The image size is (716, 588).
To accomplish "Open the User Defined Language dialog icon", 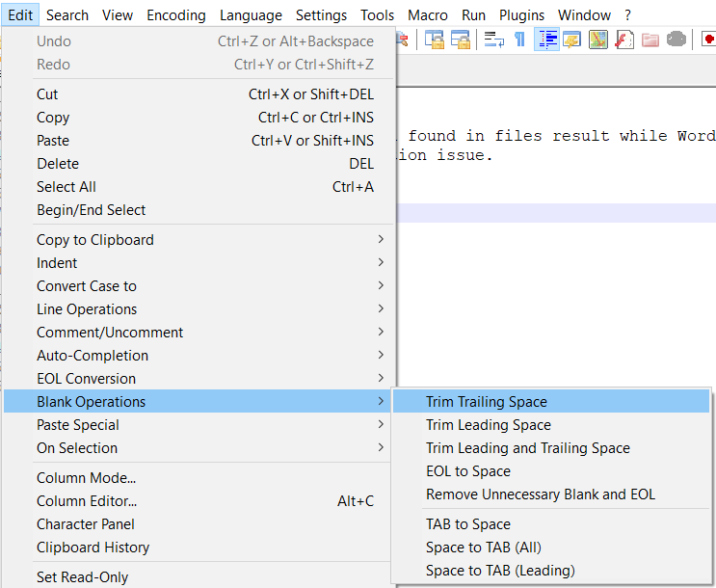I will click(x=571, y=40).
